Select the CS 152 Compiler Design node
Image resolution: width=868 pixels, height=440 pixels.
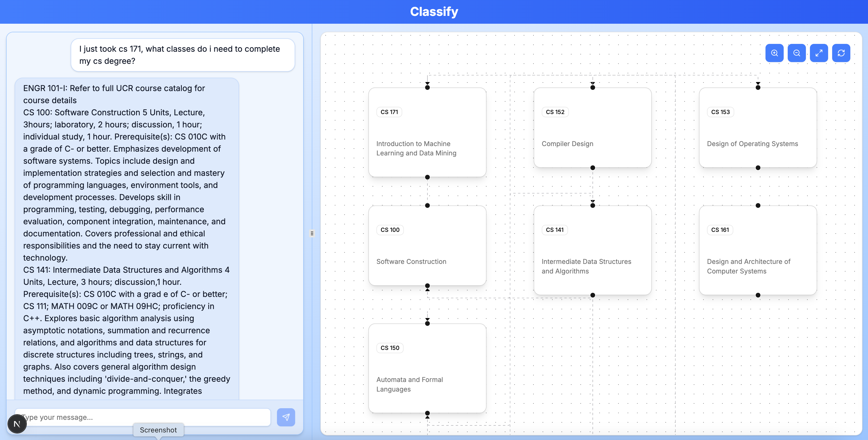point(592,128)
